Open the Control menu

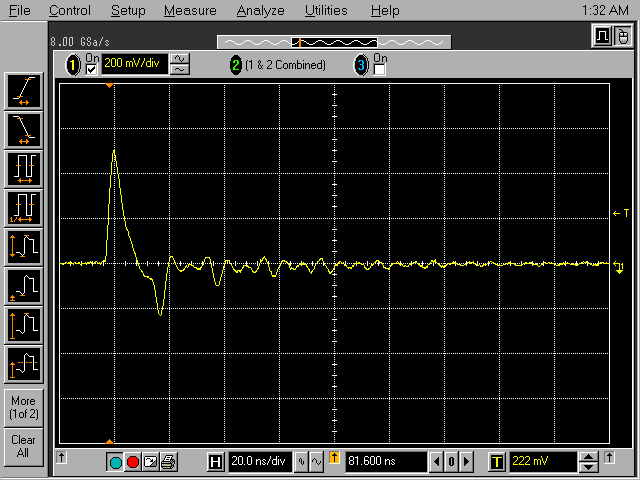[70, 10]
